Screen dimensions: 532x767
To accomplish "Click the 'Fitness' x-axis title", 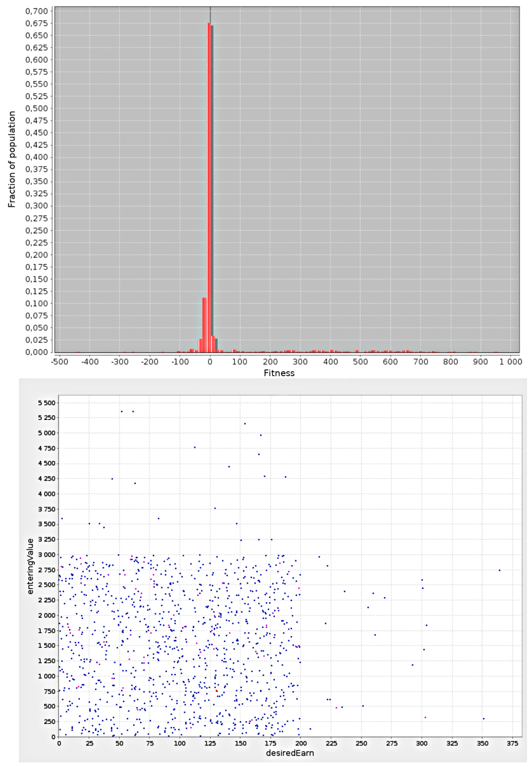I will pos(279,373).
